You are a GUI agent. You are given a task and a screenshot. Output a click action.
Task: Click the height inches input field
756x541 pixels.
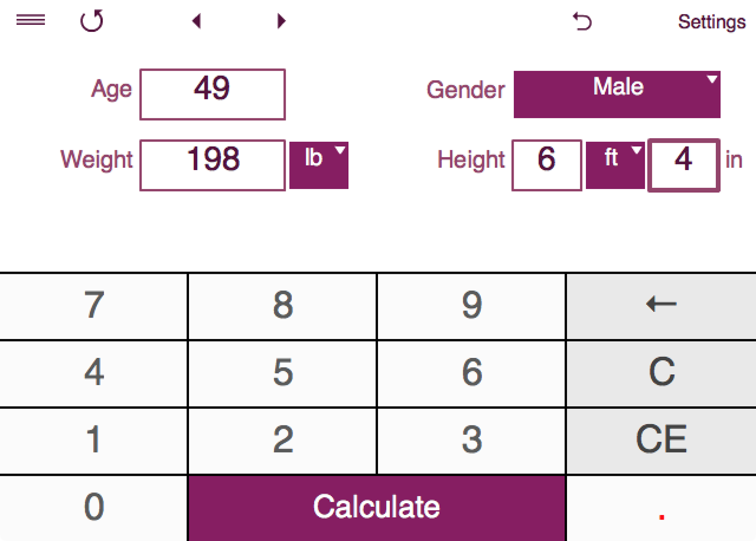tap(683, 165)
